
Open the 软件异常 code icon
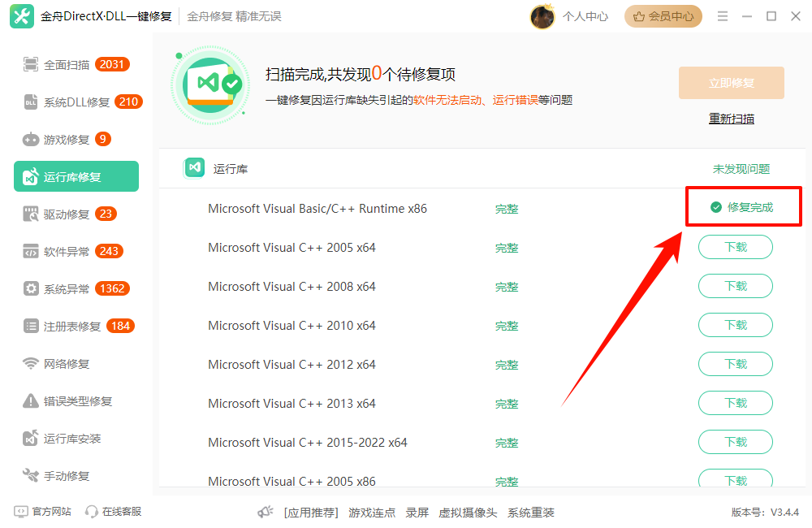[x=31, y=251]
